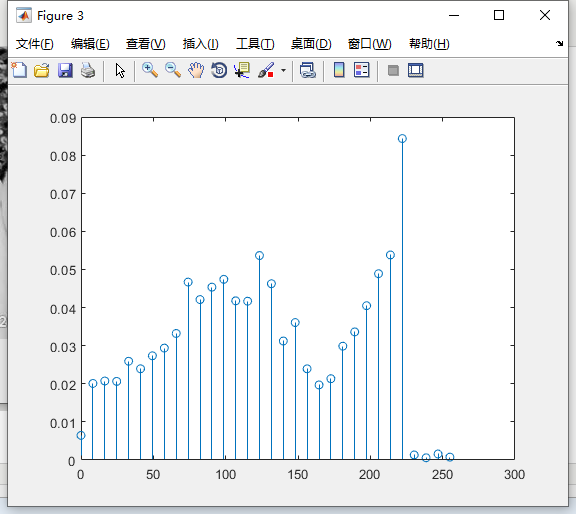This screenshot has width=576, height=514.
Task: Click the tallest stem marker near 0.085
Action: 402,139
